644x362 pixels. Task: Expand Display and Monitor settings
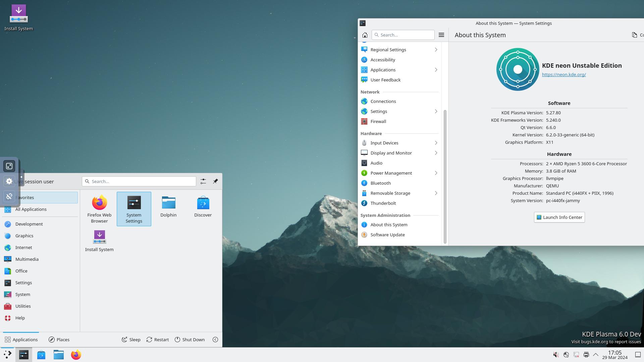click(399, 153)
